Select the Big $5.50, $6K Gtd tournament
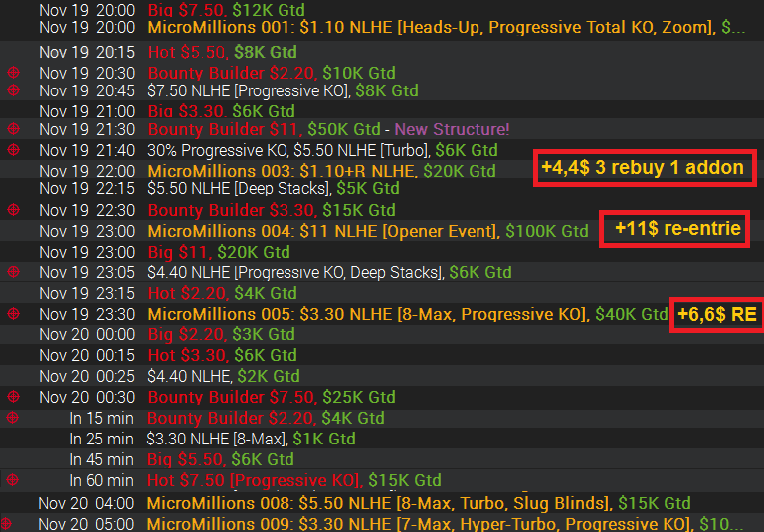This screenshot has width=764, height=532. click(382, 459)
